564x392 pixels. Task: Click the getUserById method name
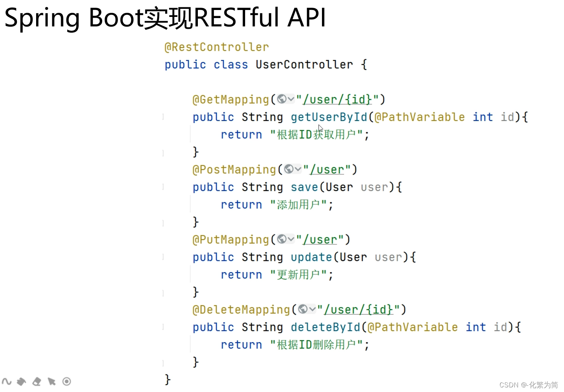pyautogui.click(x=329, y=117)
